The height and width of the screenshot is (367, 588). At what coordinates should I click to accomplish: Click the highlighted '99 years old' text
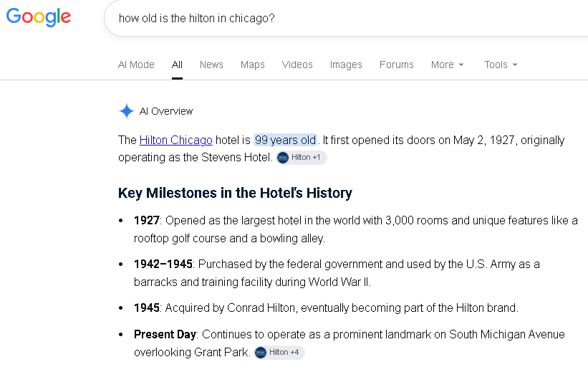[285, 140]
